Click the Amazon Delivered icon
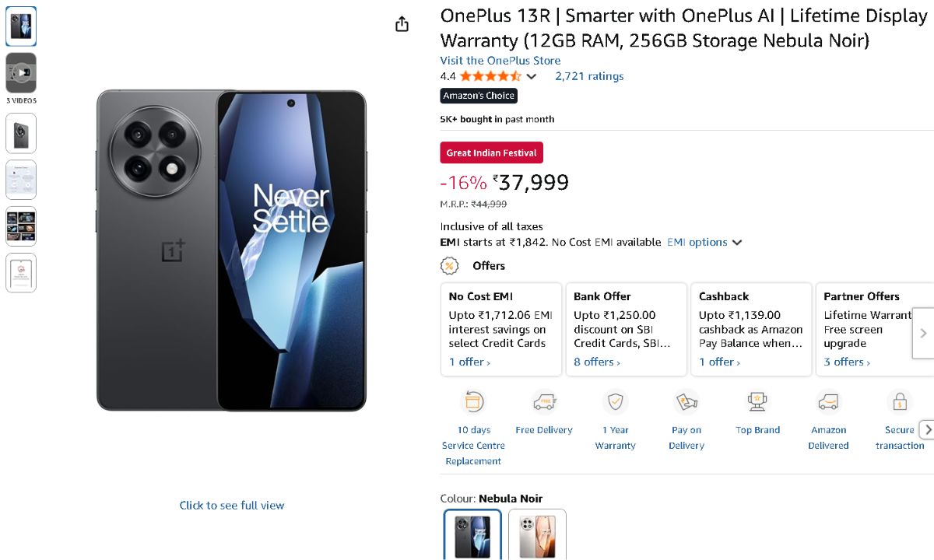Image resolution: width=934 pixels, height=560 pixels. (828, 402)
